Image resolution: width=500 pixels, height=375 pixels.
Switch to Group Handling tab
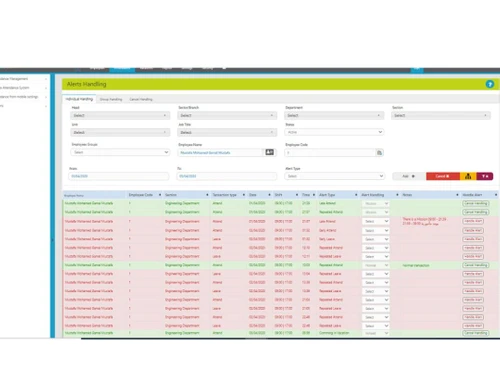point(111,99)
